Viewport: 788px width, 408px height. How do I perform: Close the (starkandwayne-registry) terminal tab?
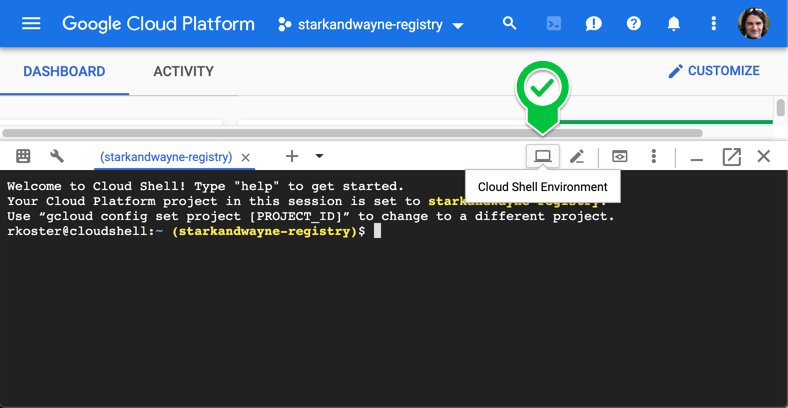pos(245,158)
